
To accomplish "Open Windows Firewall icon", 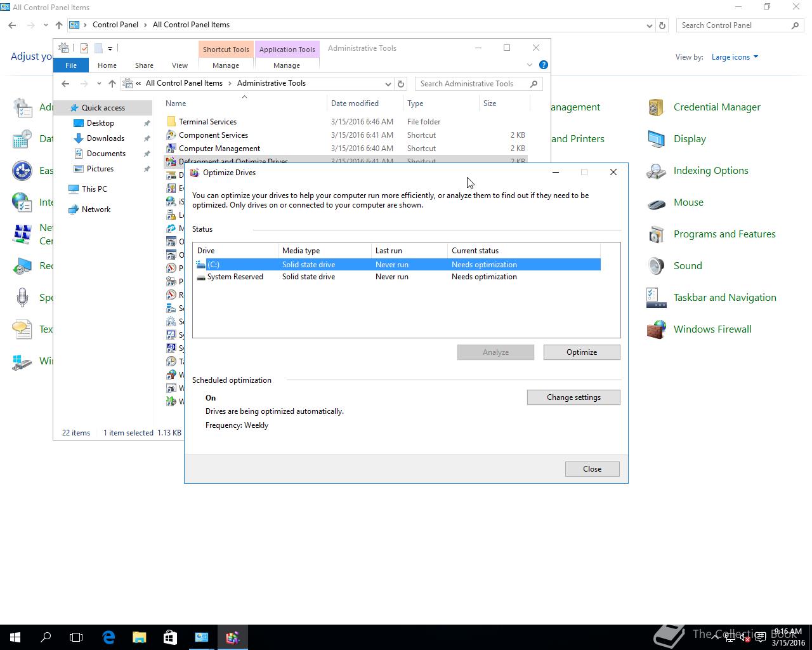I will (x=656, y=329).
